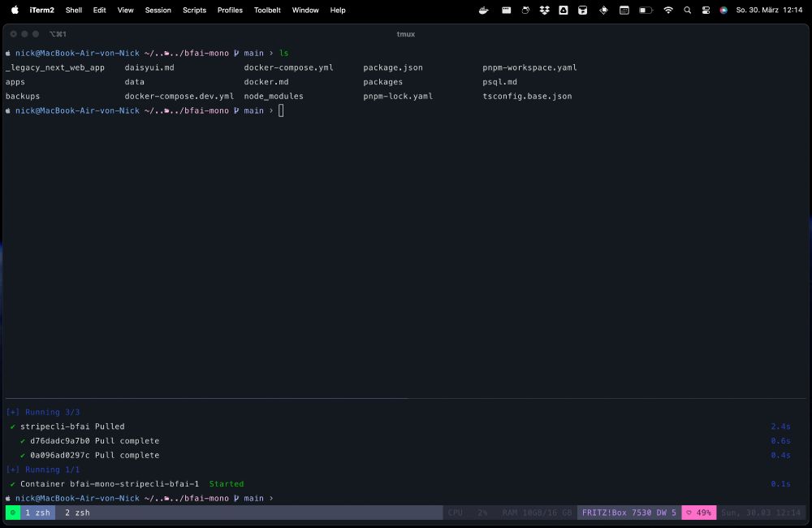Viewport: 812px width, 528px height.
Task: Click the Docker whale menu bar icon
Action: point(484,10)
